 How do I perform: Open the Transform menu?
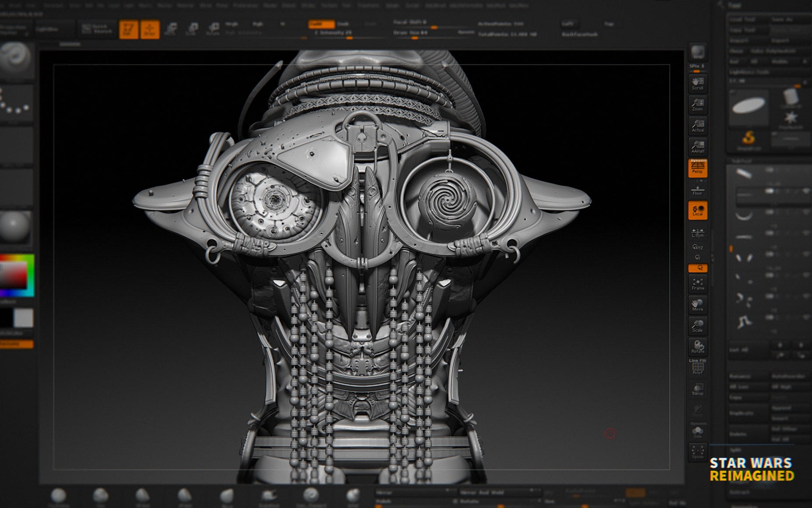click(368, 6)
